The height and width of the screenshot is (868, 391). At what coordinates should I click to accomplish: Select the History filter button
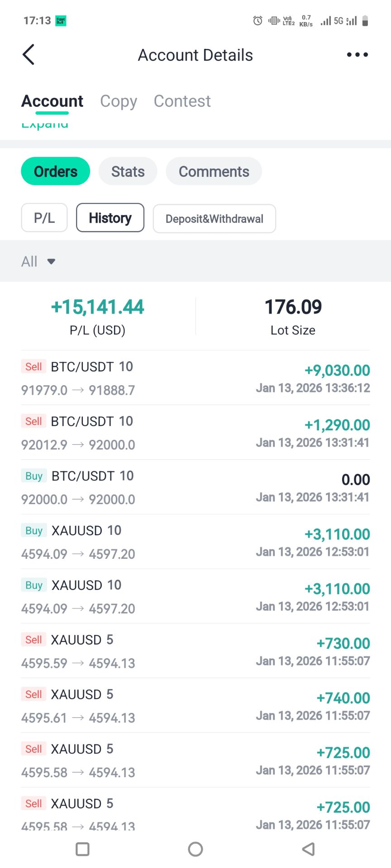click(x=110, y=218)
